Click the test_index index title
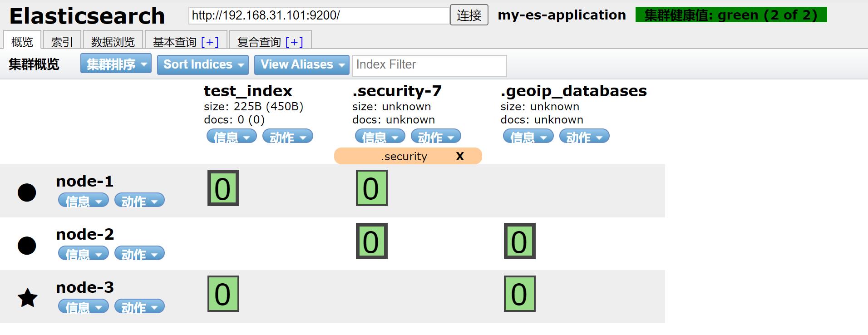This screenshot has width=868, height=335. (248, 90)
